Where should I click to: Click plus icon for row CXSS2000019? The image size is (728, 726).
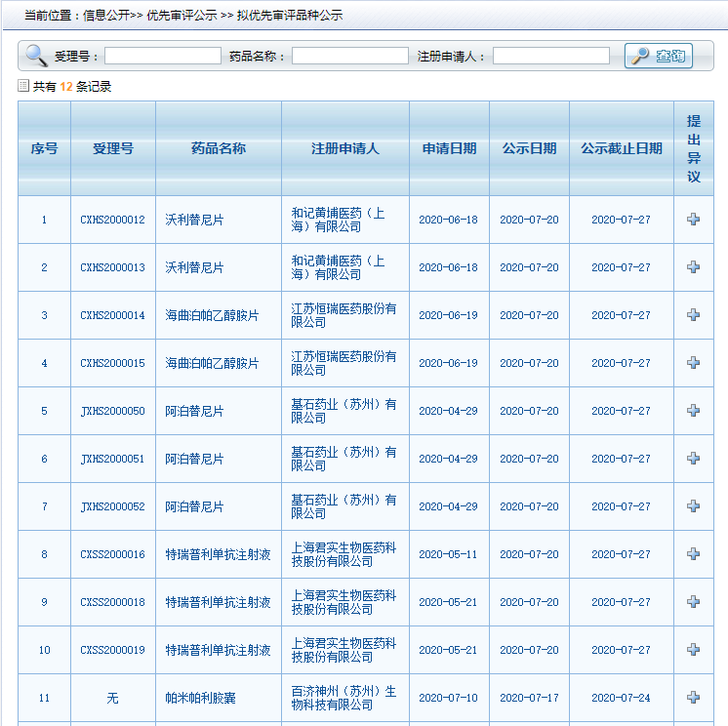point(693,650)
